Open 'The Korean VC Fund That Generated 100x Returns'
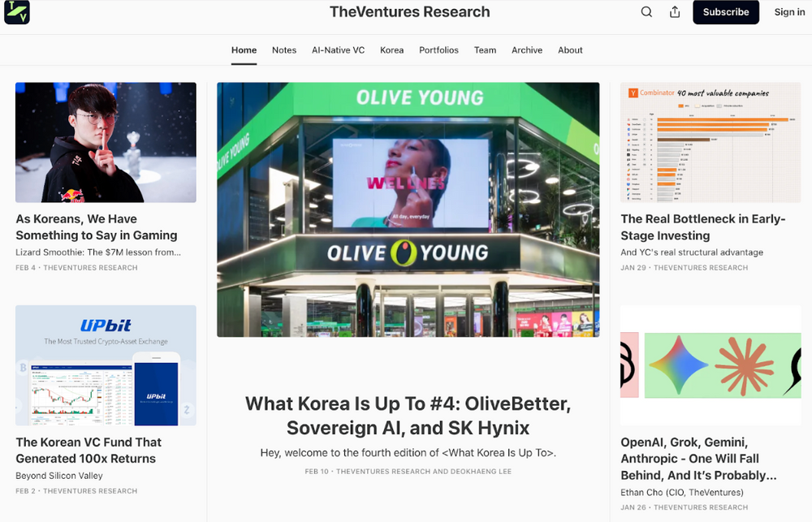 coord(89,450)
